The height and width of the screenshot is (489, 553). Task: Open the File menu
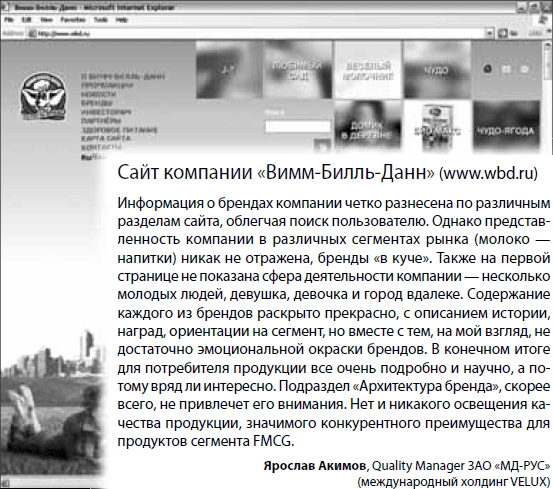pos(8,20)
